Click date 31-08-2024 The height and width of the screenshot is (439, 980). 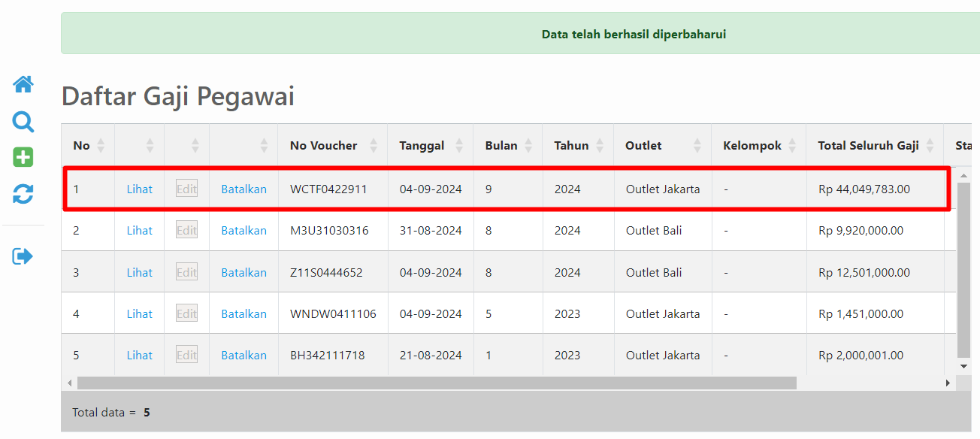coord(431,231)
